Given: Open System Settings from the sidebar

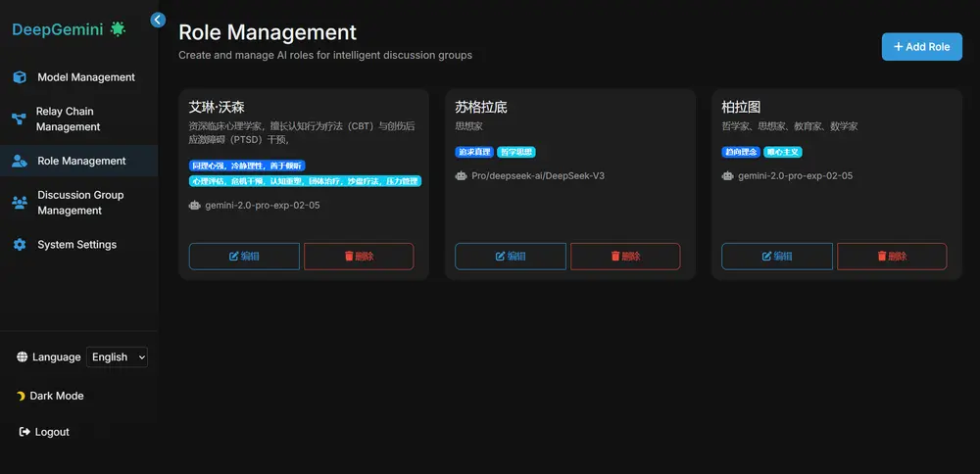Looking at the screenshot, I should coord(76,245).
